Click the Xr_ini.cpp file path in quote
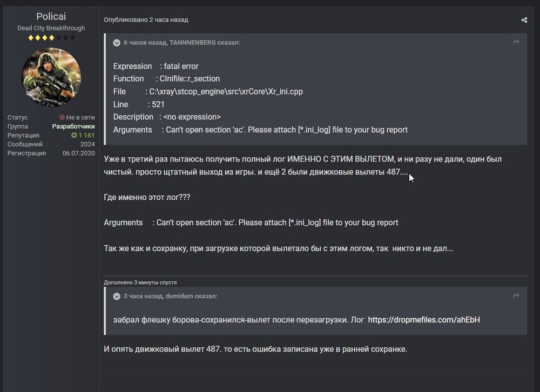Image resolution: width=540 pixels, height=392 pixels. pyautogui.click(x=226, y=91)
